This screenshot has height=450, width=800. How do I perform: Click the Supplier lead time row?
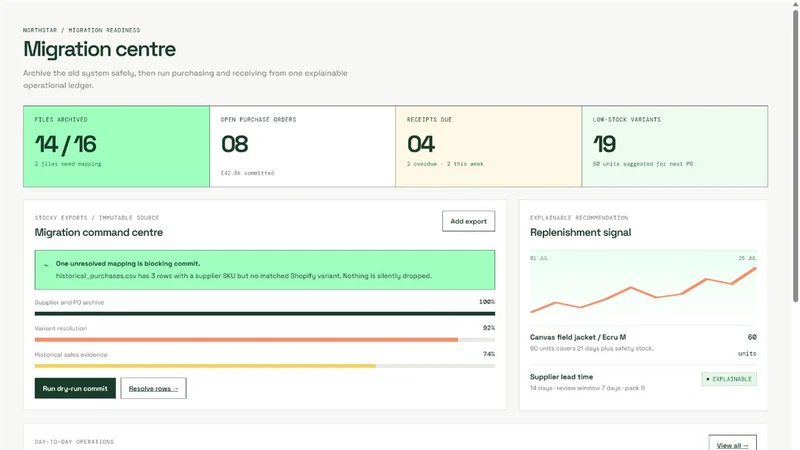click(643, 382)
